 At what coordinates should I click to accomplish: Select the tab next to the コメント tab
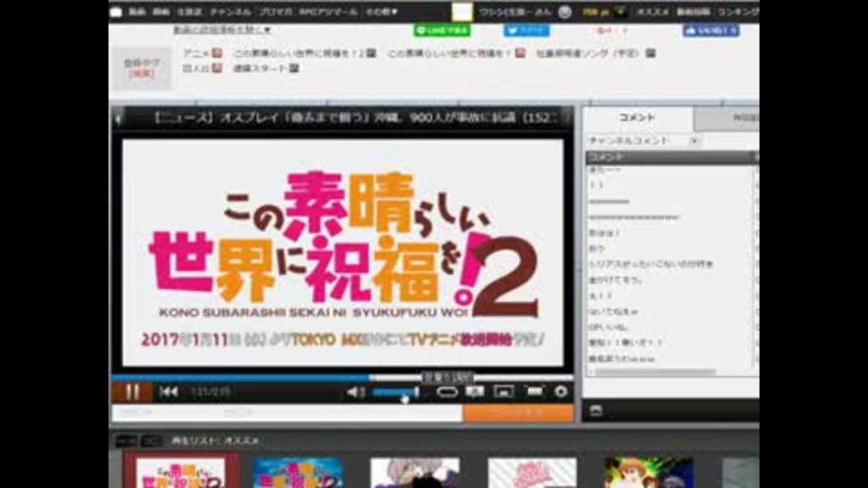[x=726, y=118]
